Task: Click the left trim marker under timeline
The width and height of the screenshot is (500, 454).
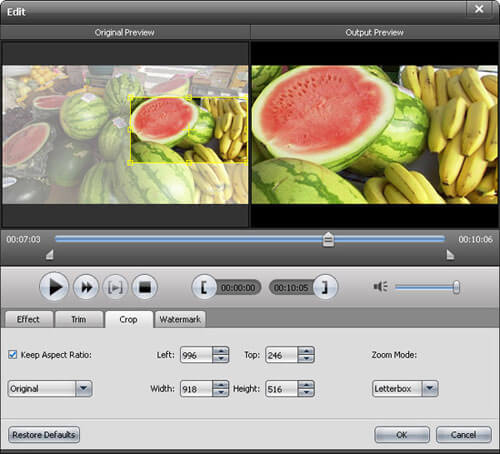Action: click(50, 255)
